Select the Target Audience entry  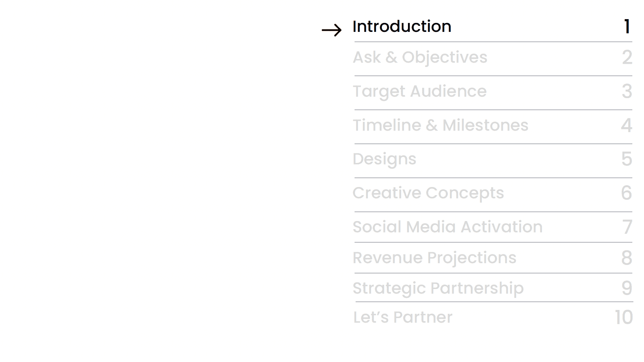[420, 92]
